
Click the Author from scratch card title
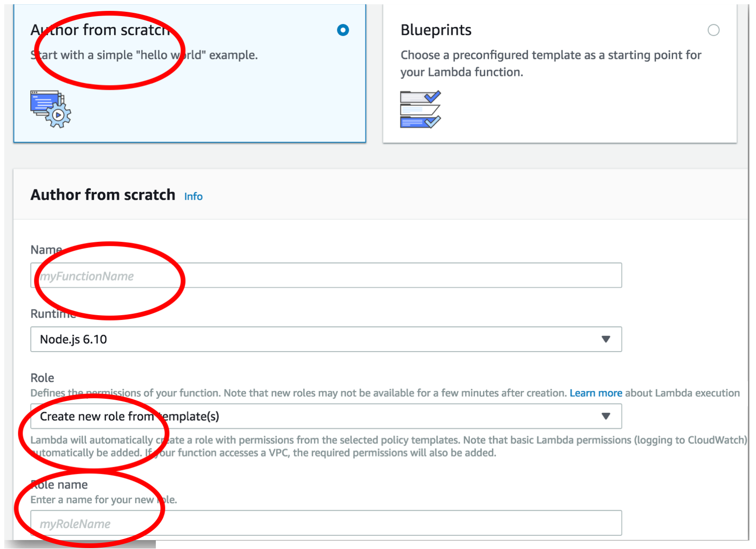[101, 30]
